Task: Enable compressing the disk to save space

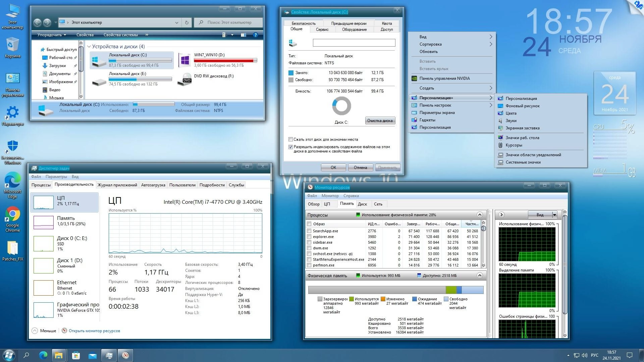Action: click(291, 139)
